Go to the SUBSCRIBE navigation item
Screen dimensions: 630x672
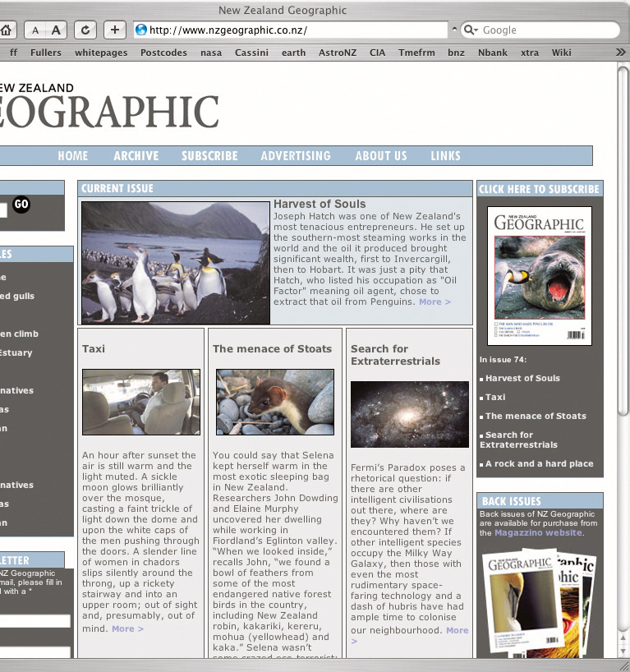click(x=209, y=156)
